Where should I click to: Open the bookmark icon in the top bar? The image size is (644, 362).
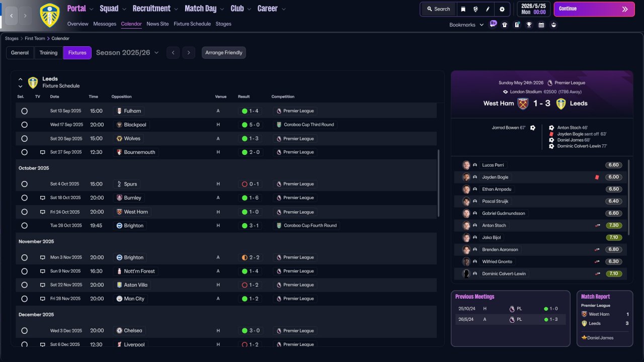point(463,9)
